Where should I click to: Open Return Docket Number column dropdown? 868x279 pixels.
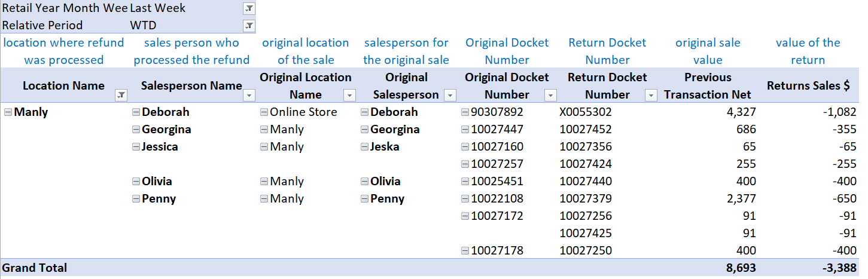[x=651, y=95]
